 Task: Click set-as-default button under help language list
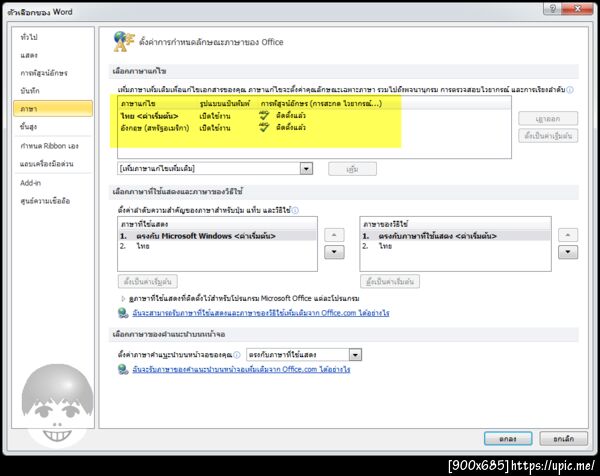tap(390, 282)
